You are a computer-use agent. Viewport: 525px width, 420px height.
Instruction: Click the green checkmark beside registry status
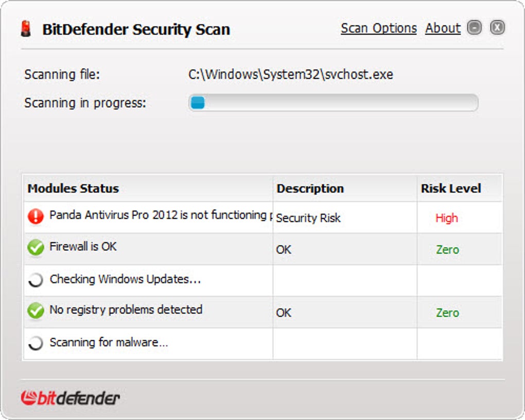click(34, 310)
